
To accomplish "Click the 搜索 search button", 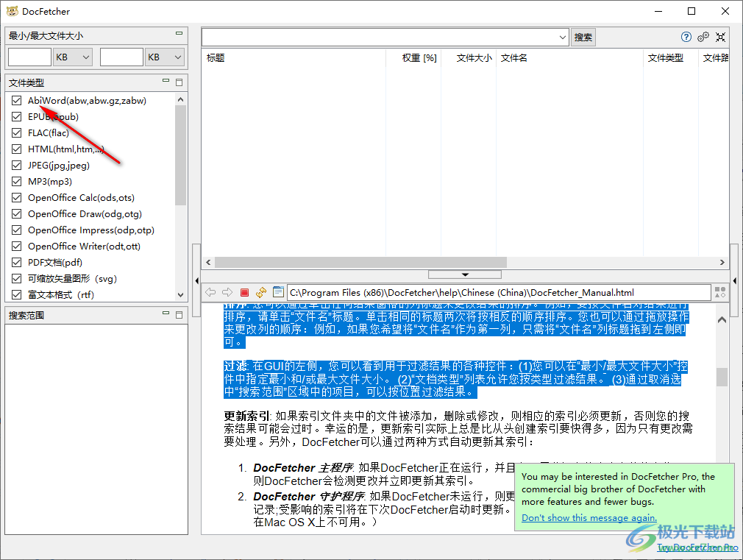I will 583,37.
